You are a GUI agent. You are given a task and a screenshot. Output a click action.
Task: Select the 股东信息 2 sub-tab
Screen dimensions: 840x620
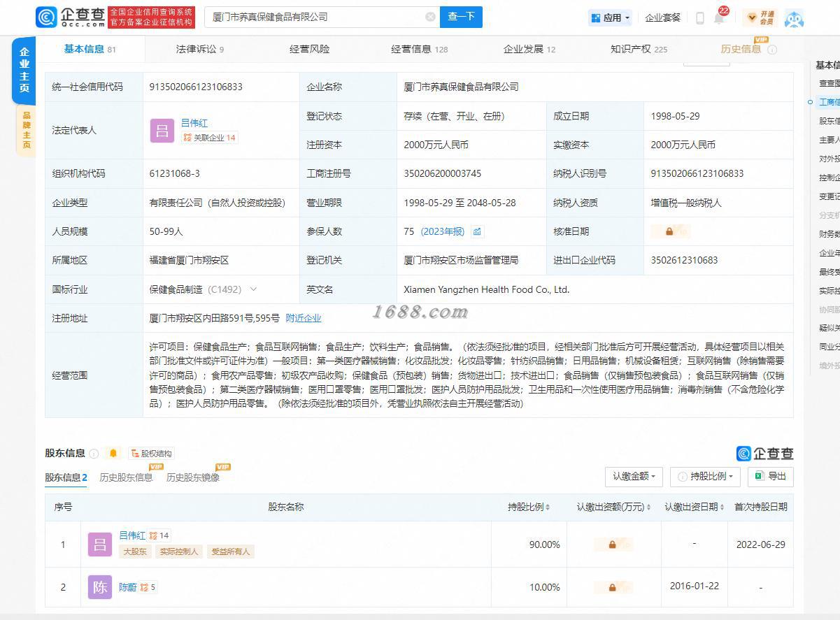pos(66,477)
